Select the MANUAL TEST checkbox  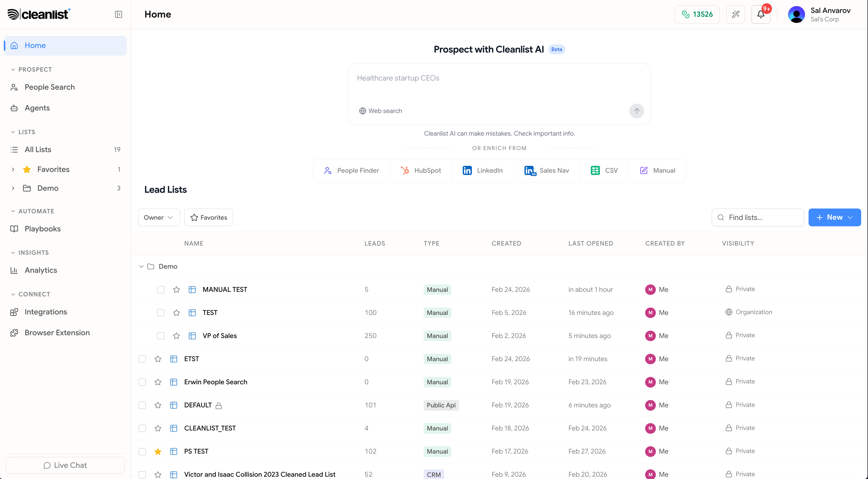tap(161, 290)
